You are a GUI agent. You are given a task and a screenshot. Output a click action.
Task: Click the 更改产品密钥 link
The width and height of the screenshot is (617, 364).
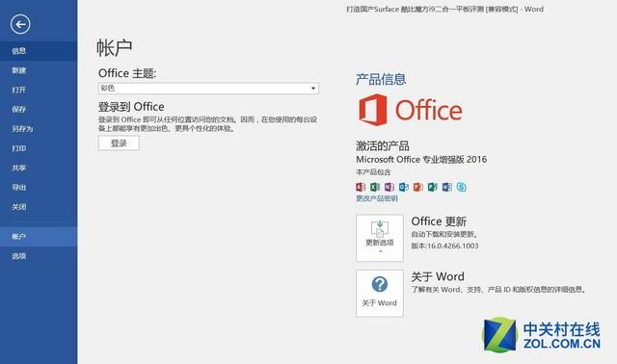coord(377,198)
